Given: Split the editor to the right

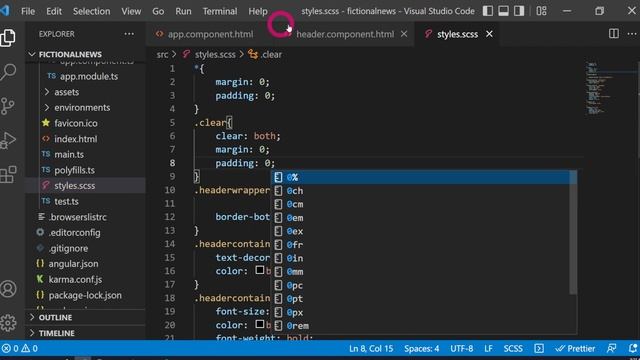Looking at the screenshot, I should 613,34.
